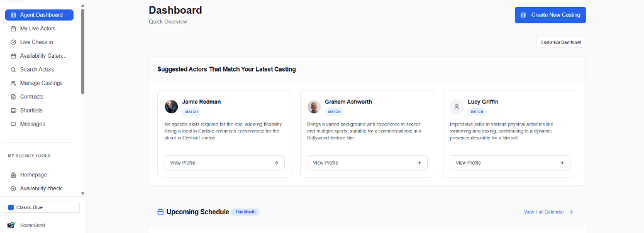Open the Agent Dashboard menu item

pyautogui.click(x=39, y=15)
